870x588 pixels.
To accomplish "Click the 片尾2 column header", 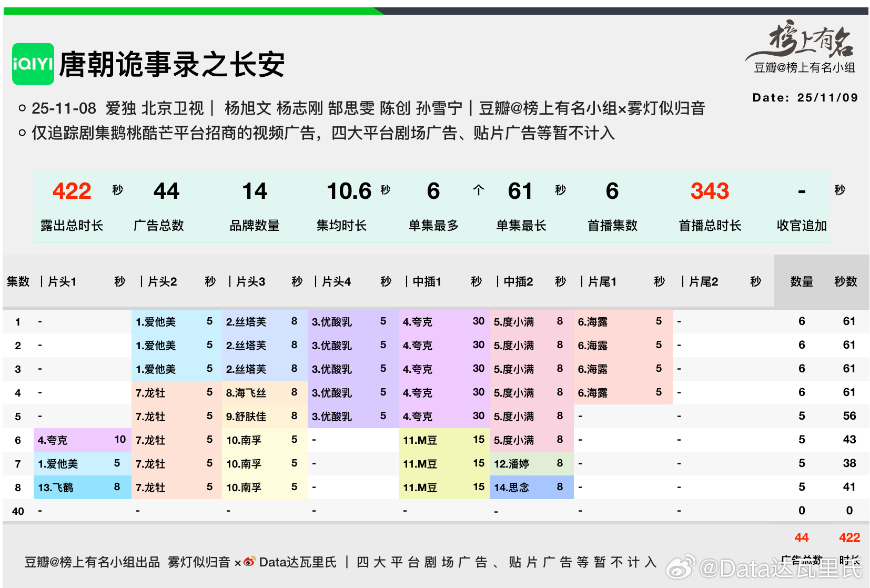I will [x=703, y=281].
